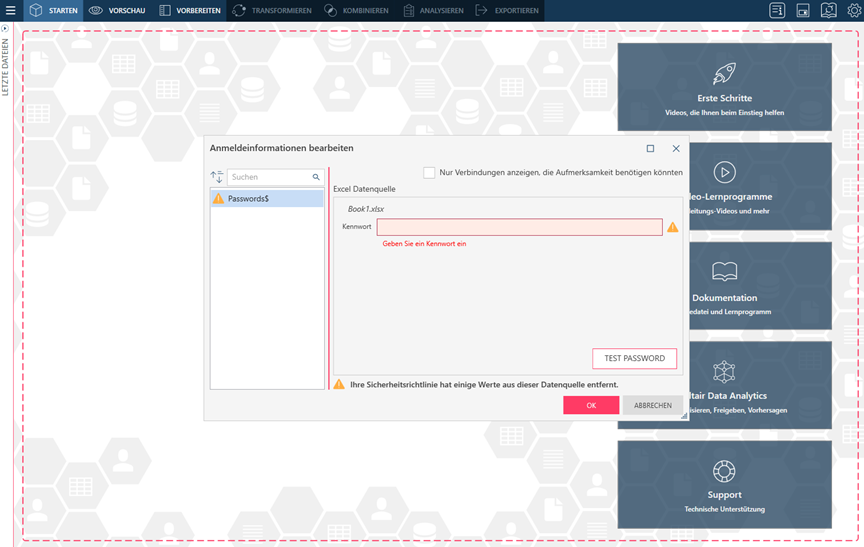Select Passwords$ entry in connection list
Screen dimensions: 864x547
(x=267, y=199)
